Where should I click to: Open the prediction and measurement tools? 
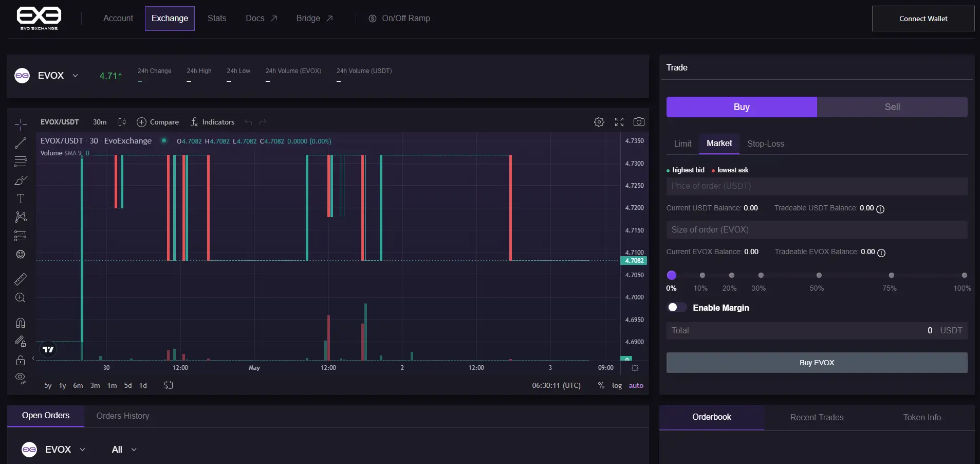pos(21,236)
